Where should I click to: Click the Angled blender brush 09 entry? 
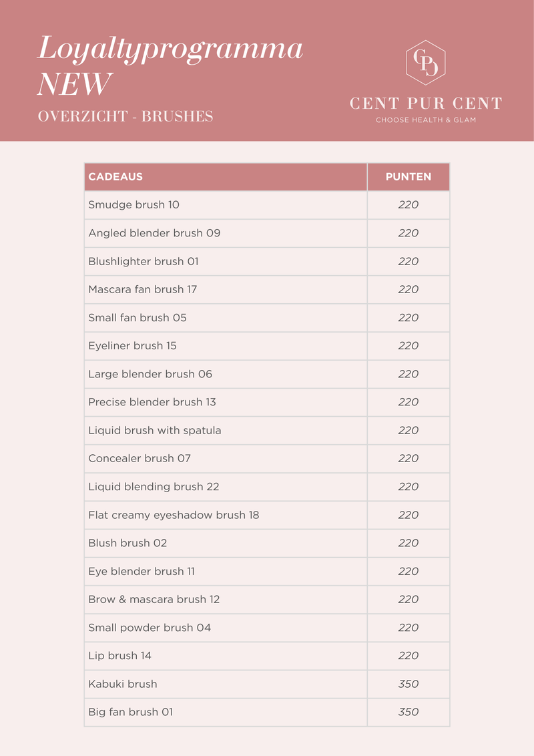point(154,233)
